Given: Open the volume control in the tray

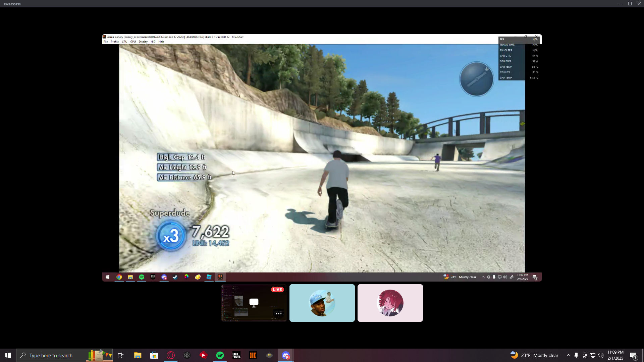Looking at the screenshot, I should coord(600,355).
